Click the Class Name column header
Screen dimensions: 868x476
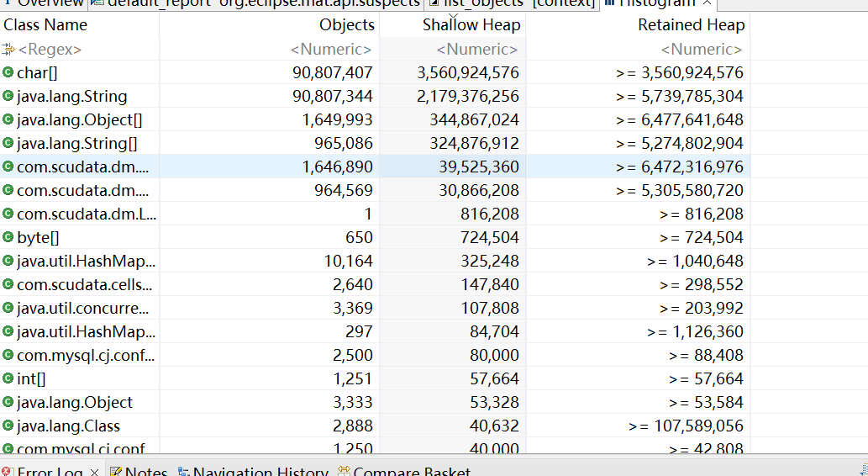click(x=45, y=25)
